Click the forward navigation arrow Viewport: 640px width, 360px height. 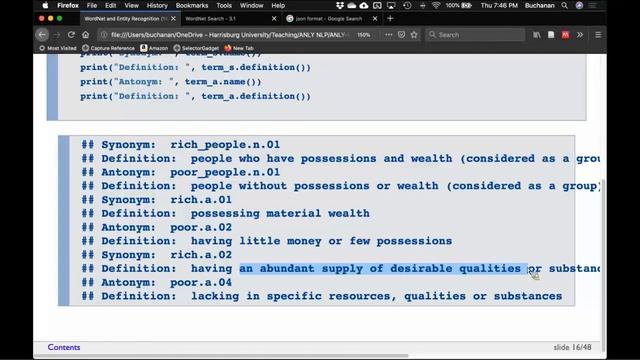point(57,35)
